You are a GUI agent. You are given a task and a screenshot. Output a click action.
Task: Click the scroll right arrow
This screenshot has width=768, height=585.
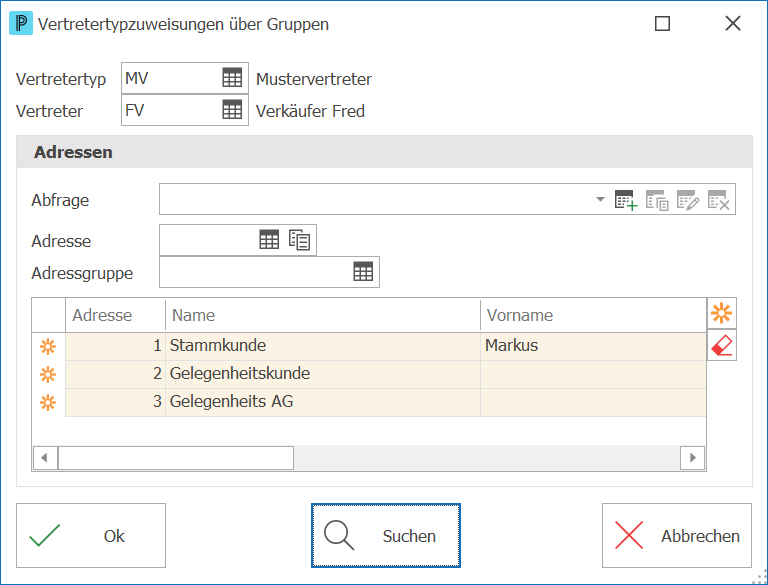pyautogui.click(x=693, y=458)
